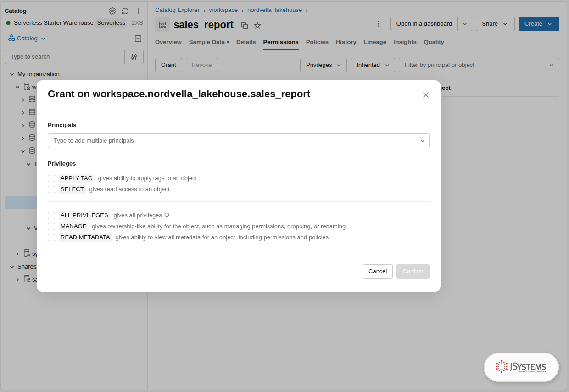569x392 pixels.
Task: Open the Inherited filter dropdown
Action: point(373,65)
